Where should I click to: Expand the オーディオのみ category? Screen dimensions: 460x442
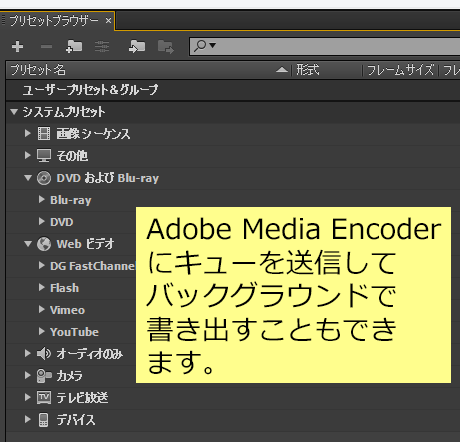click(x=28, y=353)
